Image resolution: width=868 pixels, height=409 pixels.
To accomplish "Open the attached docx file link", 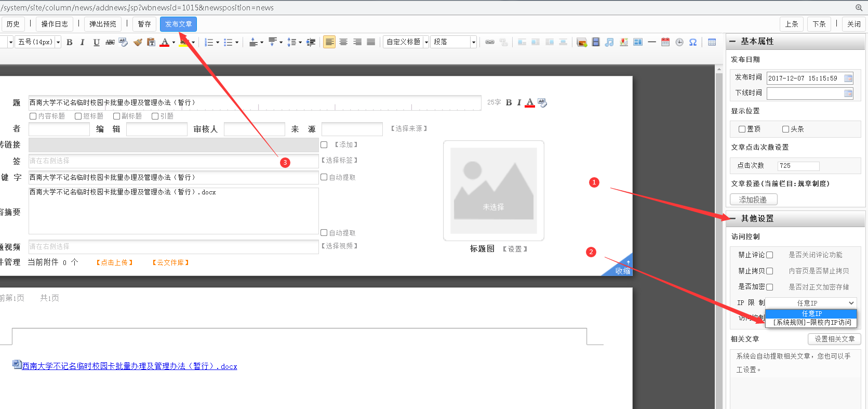I will (129, 366).
